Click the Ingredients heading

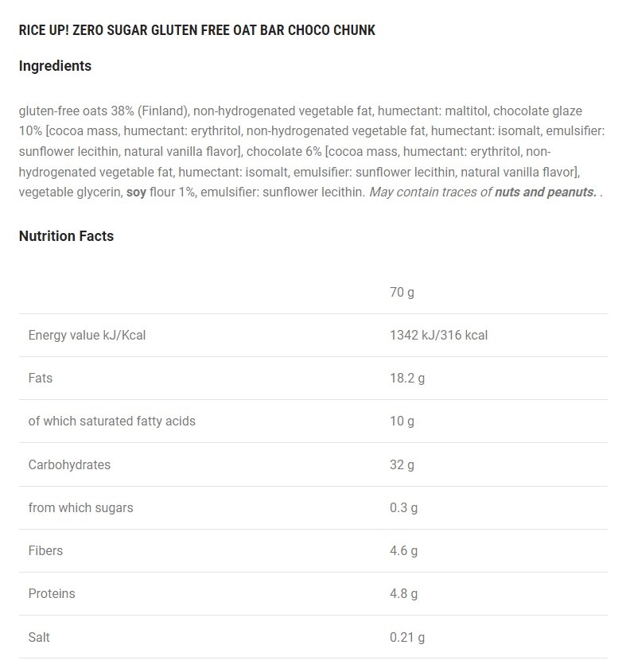pyautogui.click(x=55, y=66)
